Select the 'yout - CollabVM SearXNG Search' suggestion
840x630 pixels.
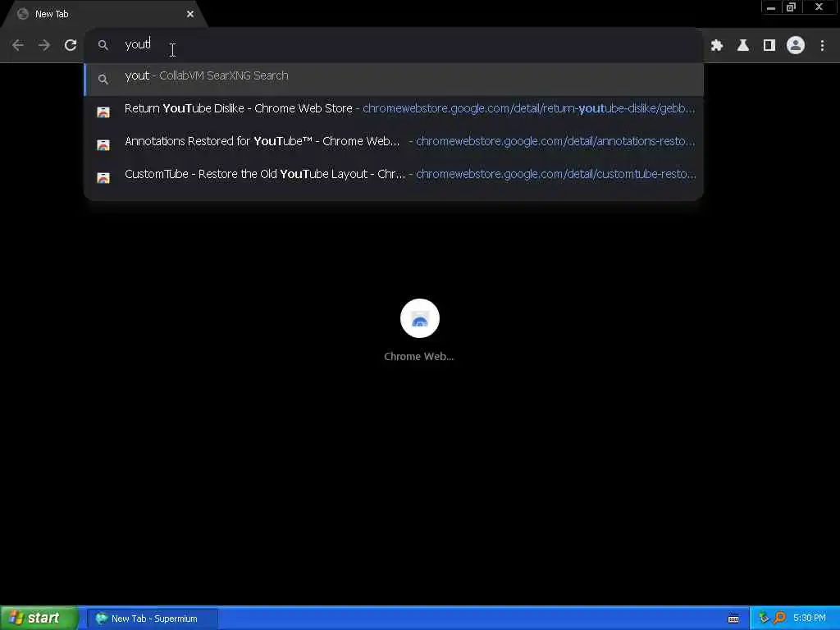394,79
